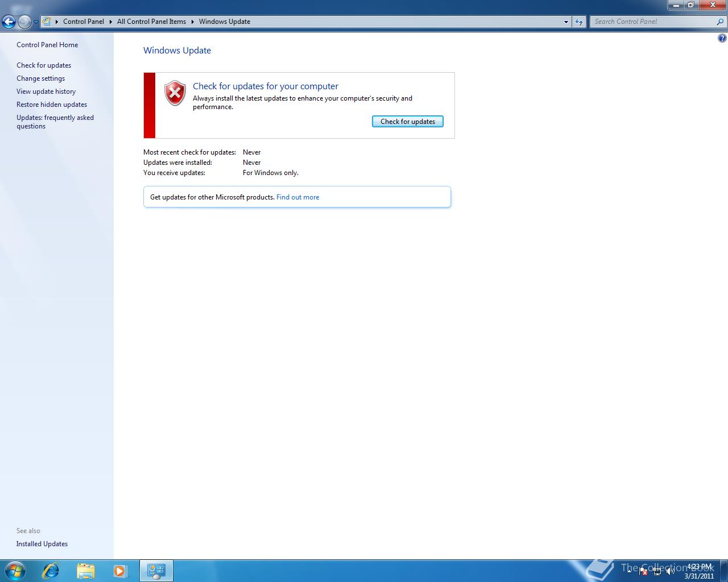Open Restore hidden updates link
728x582 pixels.
[x=52, y=105]
